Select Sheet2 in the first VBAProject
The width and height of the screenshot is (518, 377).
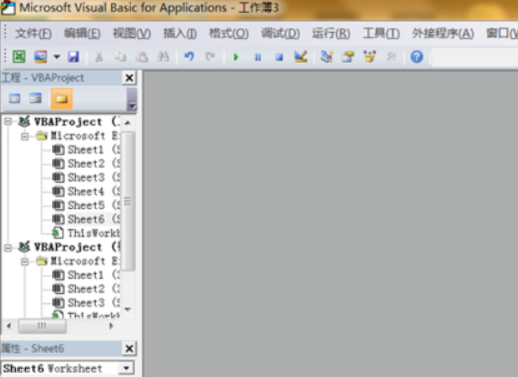(x=86, y=164)
